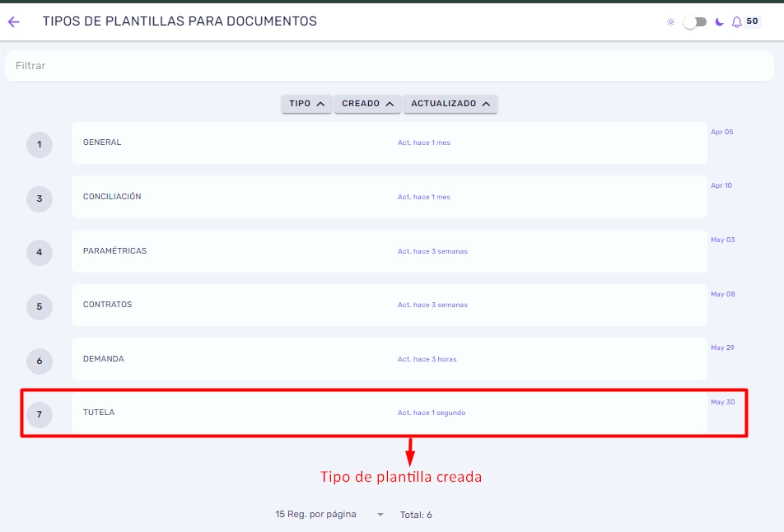Focus the Filtrar input field
The image size is (784, 532).
pos(390,66)
